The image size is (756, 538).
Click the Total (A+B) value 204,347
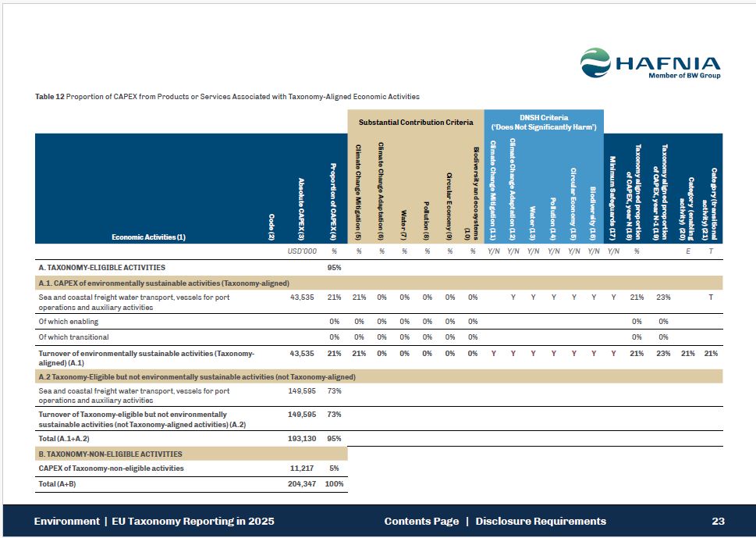click(x=302, y=484)
